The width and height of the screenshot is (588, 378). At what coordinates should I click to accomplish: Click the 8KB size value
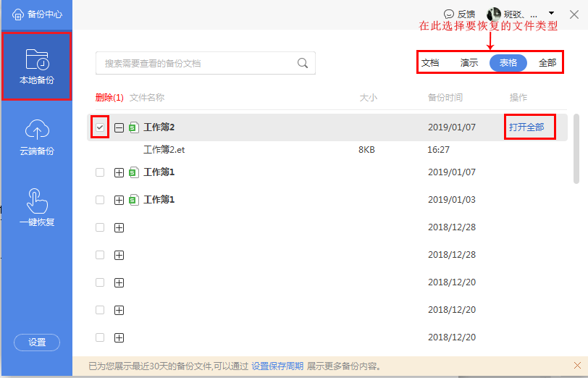tap(366, 150)
